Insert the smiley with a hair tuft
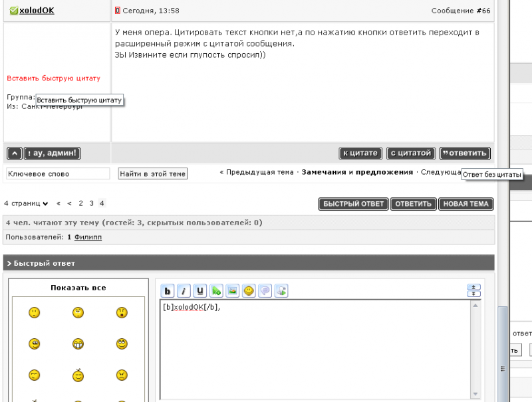 click(x=78, y=375)
